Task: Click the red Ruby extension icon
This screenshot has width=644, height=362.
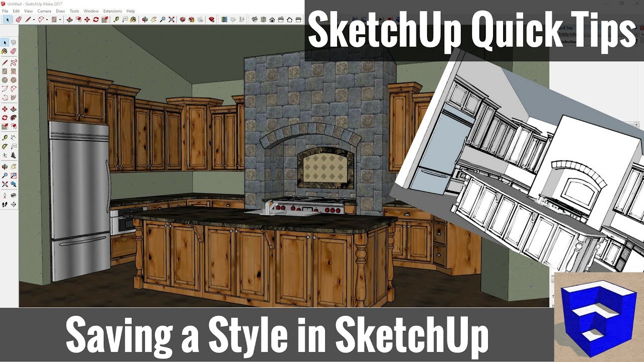Action: pos(212,20)
